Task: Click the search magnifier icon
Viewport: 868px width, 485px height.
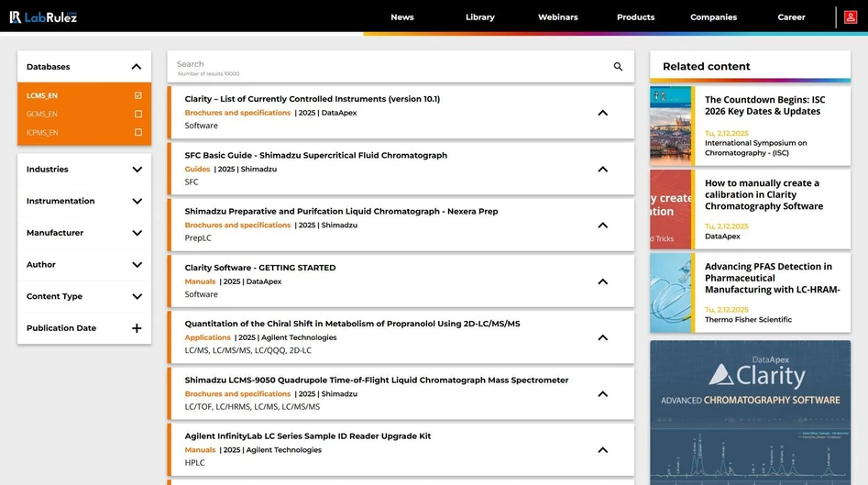Action: point(618,67)
